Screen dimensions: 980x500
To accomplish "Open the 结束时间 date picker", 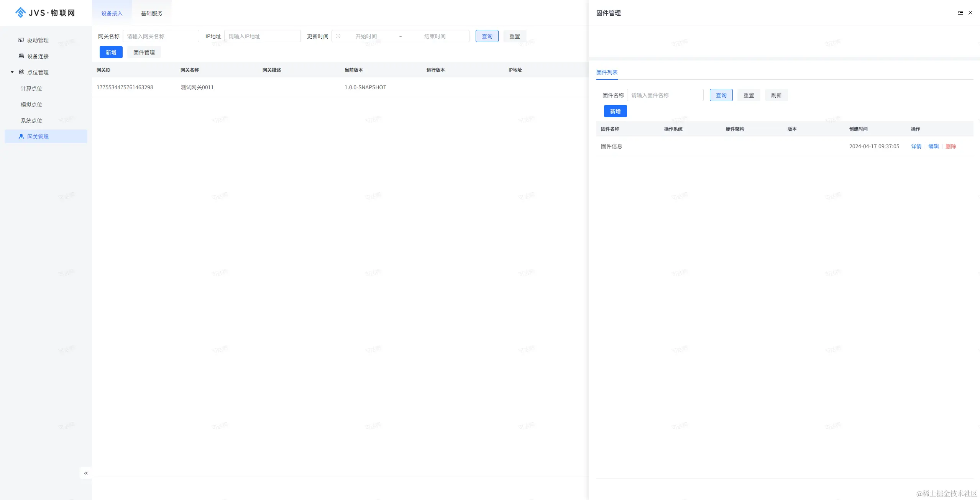I will coord(435,36).
